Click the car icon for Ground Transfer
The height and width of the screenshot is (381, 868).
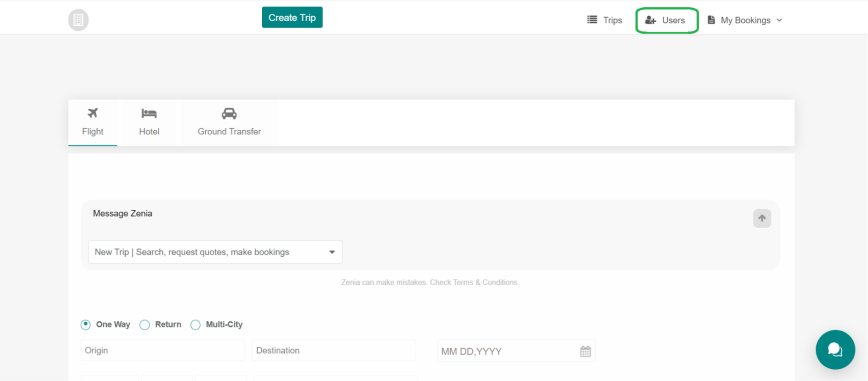(x=229, y=113)
